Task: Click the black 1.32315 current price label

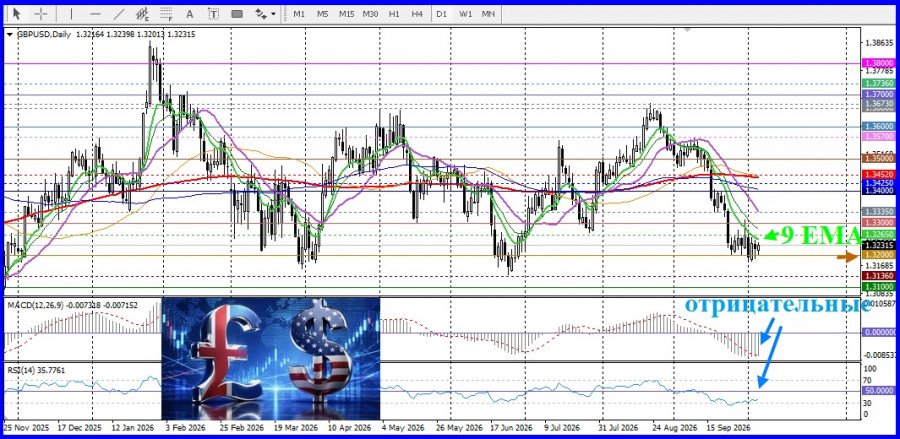Action: click(879, 244)
